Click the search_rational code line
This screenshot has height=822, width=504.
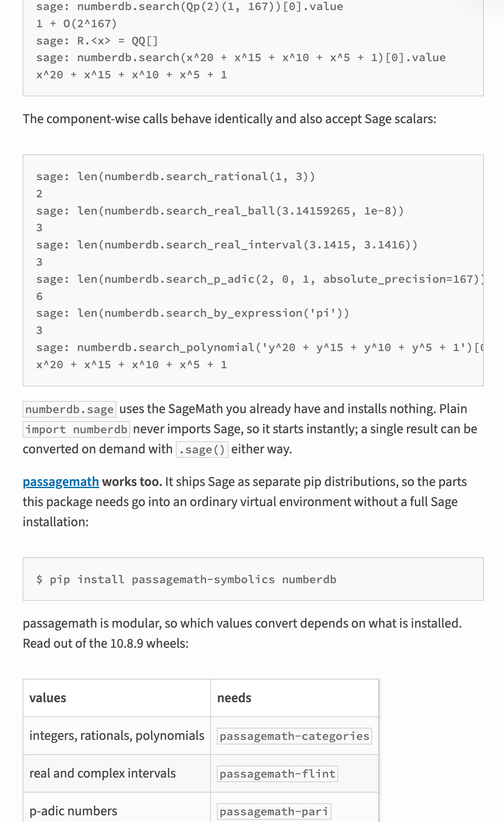click(175, 176)
